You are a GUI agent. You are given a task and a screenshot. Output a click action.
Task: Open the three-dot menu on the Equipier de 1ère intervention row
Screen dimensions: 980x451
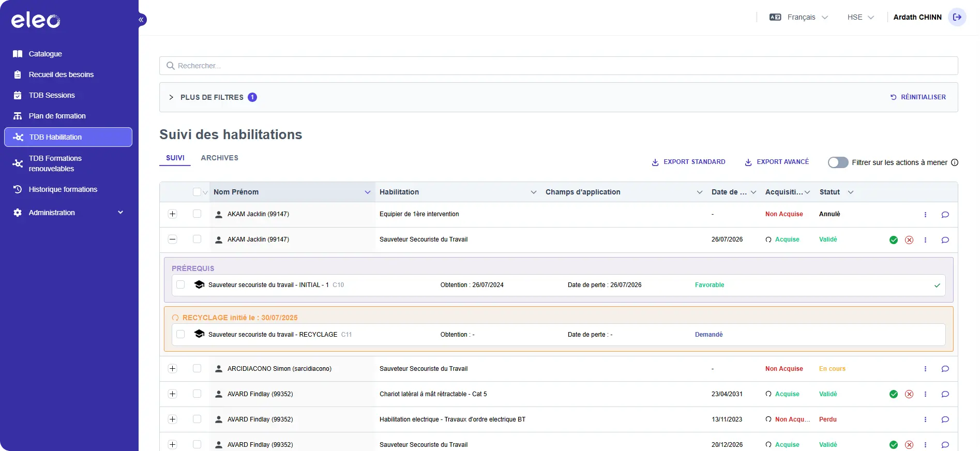tap(925, 215)
